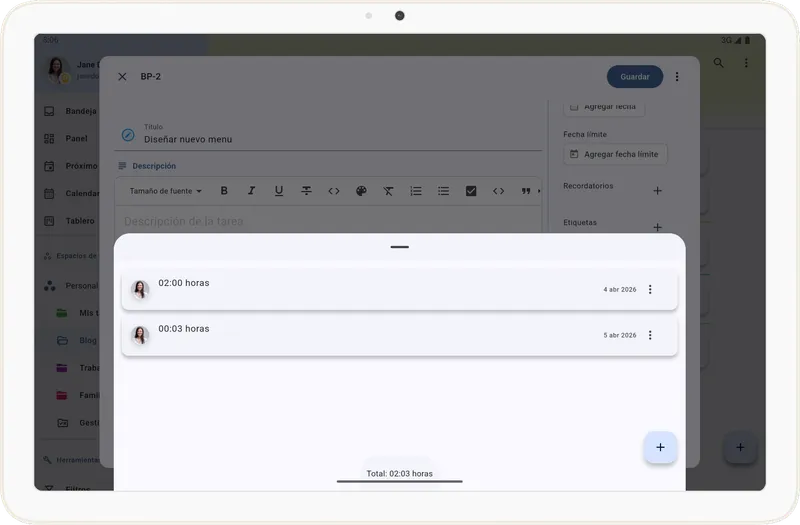The width and height of the screenshot is (800, 525).
Task: Expand Espacios de trabajo section header
Action: (71, 256)
